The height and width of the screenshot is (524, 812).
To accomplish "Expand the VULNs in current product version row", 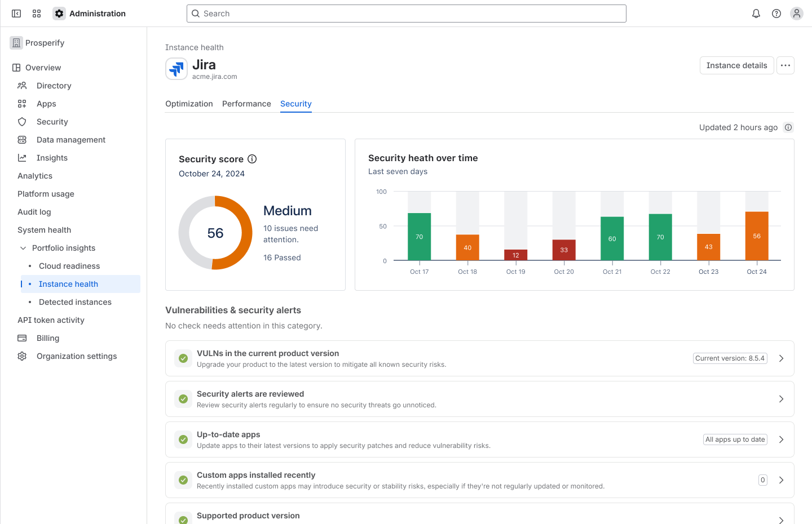I will pyautogui.click(x=781, y=358).
